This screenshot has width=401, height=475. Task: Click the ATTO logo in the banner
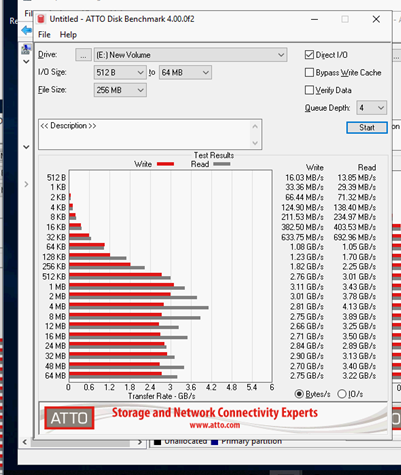click(69, 418)
